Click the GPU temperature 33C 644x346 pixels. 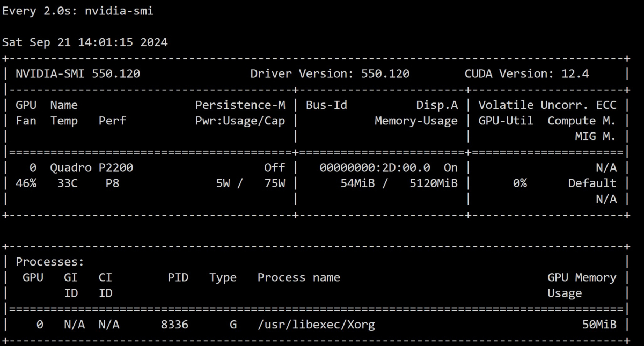tap(68, 183)
